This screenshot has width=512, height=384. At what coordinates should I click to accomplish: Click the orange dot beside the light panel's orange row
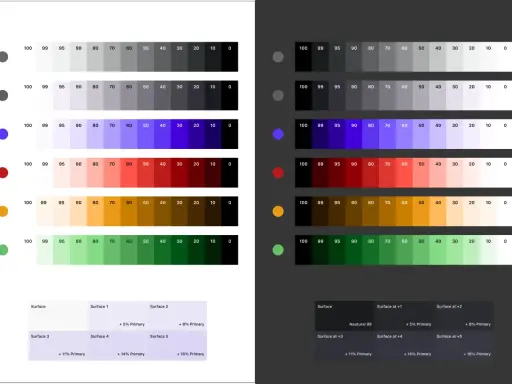coord(3,211)
